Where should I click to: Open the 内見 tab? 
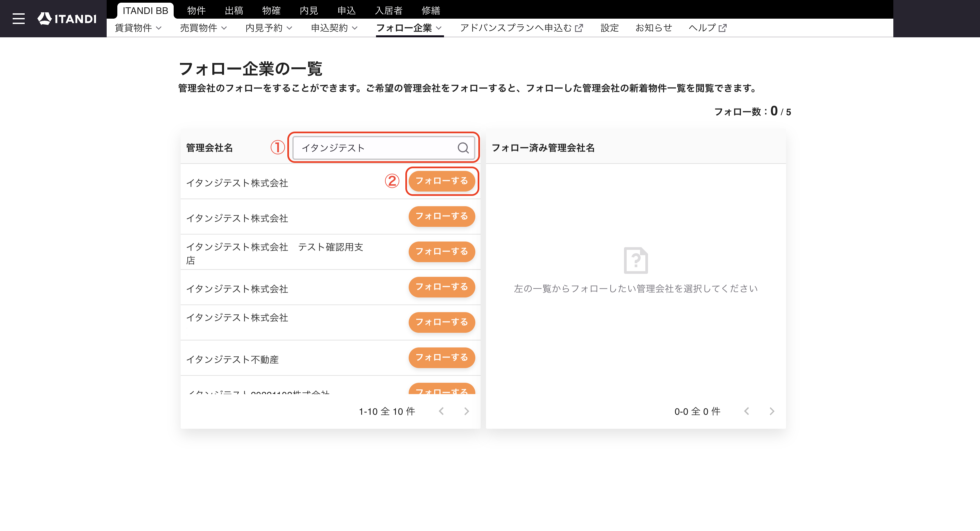(309, 11)
